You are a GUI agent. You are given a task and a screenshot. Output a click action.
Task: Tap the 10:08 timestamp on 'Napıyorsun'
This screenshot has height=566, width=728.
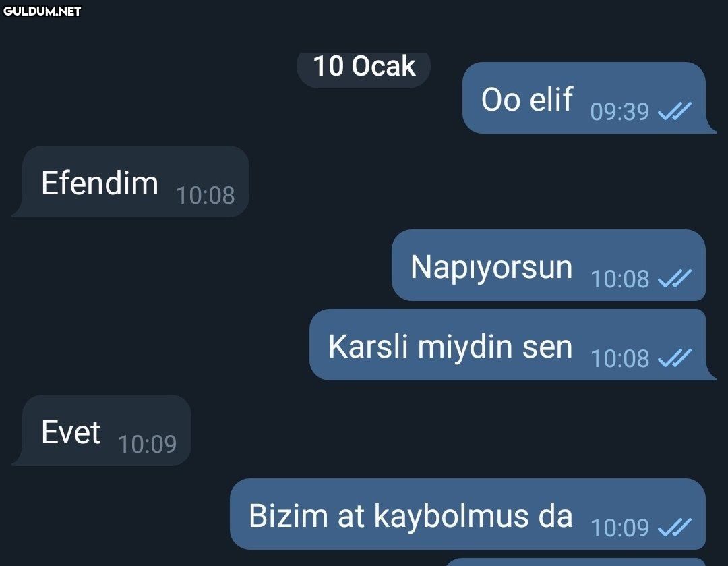(619, 279)
